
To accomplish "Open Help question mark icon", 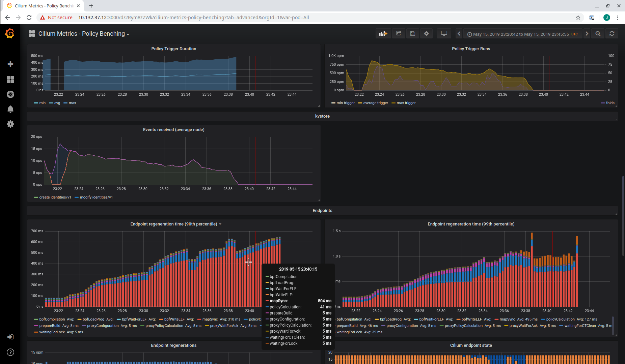I will coord(10,352).
